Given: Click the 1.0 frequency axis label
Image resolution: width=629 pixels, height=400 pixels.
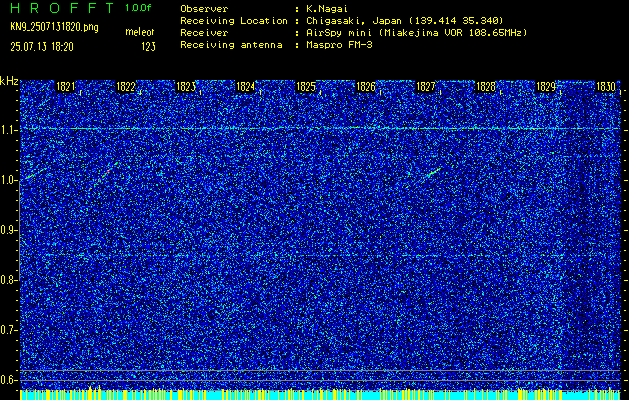Looking at the screenshot, I should 8,180.
